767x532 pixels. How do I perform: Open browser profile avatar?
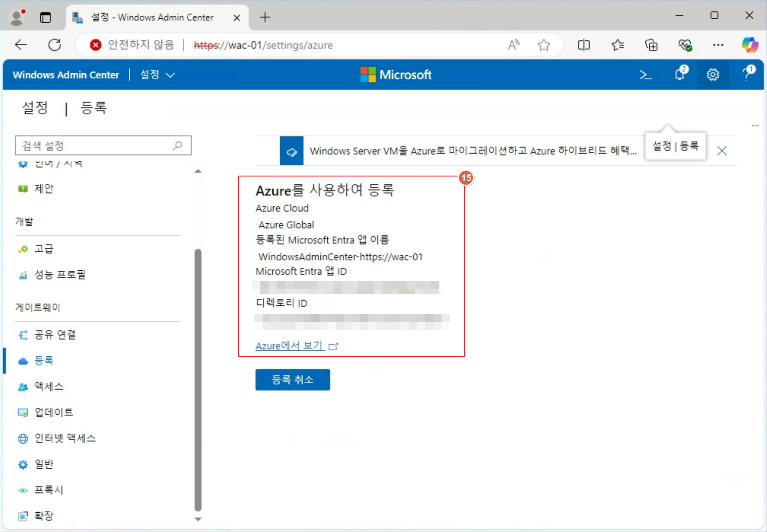click(17, 18)
